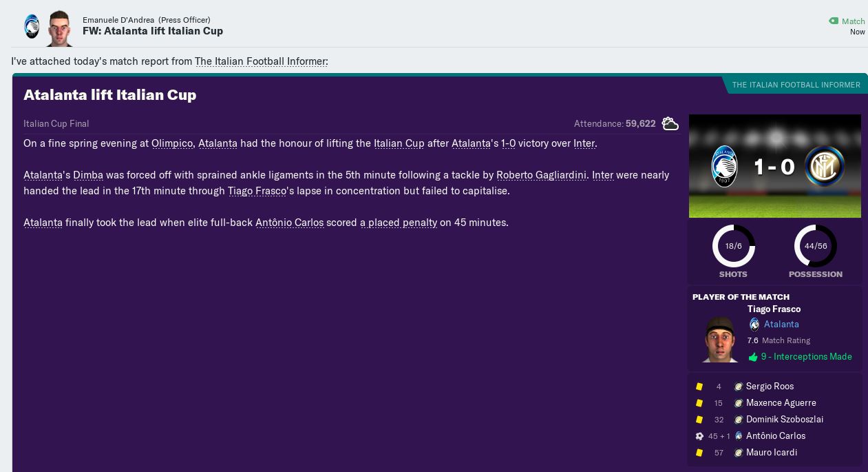Open the Atalanta link in the headline text
The image size is (868, 472).
(218, 143)
